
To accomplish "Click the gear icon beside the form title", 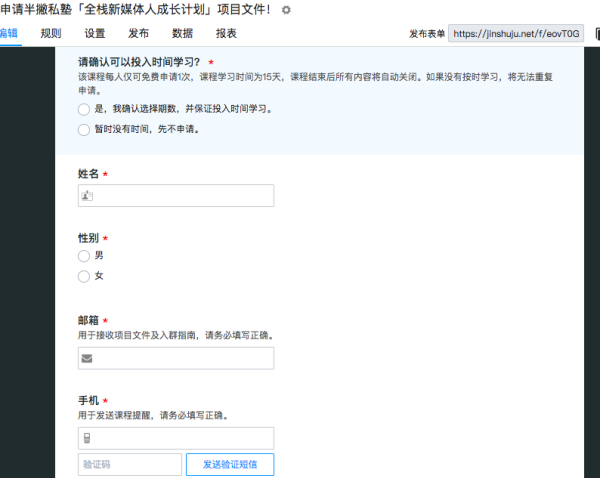I will click(286, 10).
